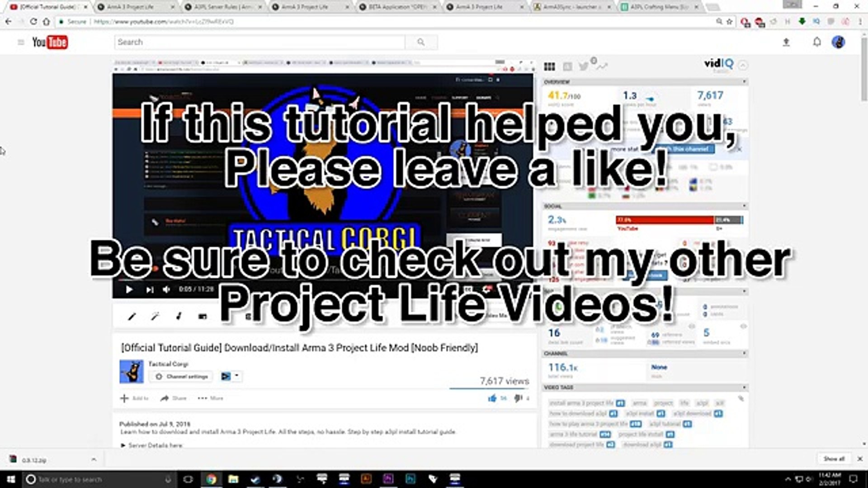Screen dimensions: 868x488
Task: Click the browser back arrow
Action: pos(8,21)
